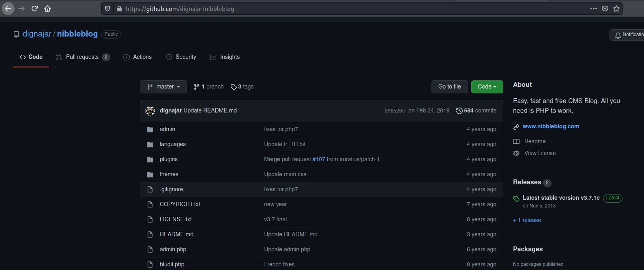Open the master branch dropdown
The height and width of the screenshot is (270, 644).
[x=163, y=87]
